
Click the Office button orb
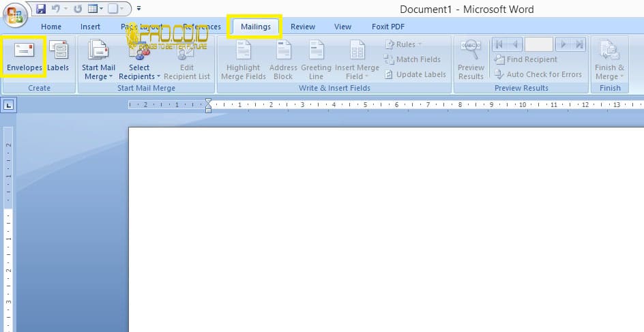coord(15,15)
